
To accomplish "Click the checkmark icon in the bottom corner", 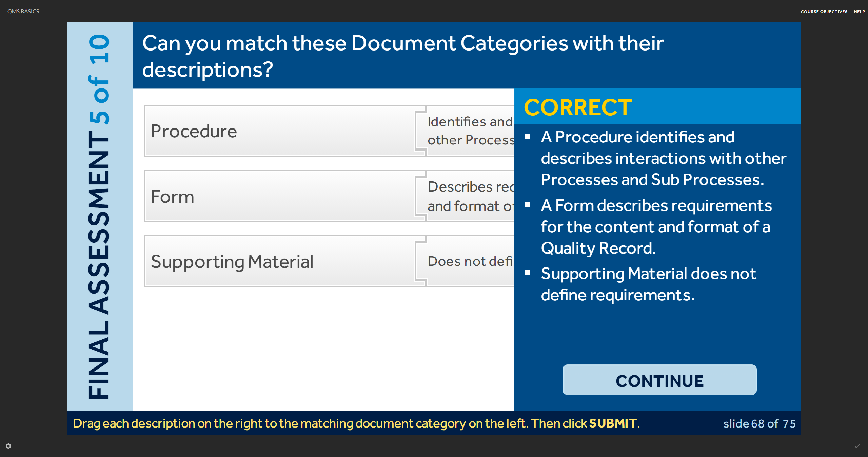I will (857, 446).
